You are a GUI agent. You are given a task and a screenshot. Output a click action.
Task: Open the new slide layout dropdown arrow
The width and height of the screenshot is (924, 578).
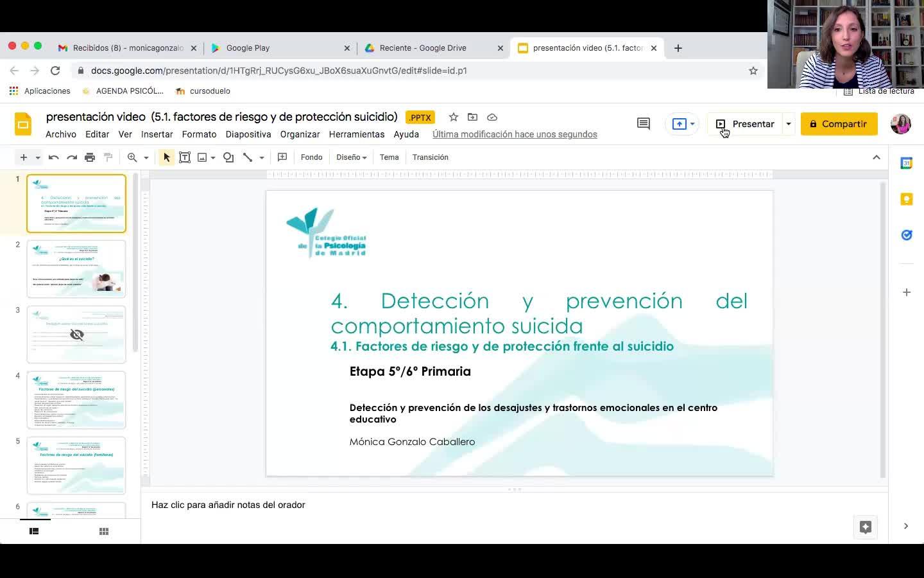pyautogui.click(x=38, y=157)
